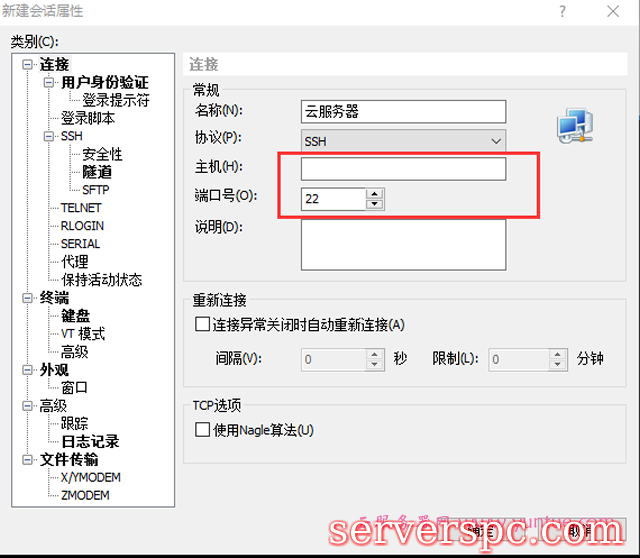Decrease port number with down arrow
The height and width of the screenshot is (558, 640).
[375, 204]
